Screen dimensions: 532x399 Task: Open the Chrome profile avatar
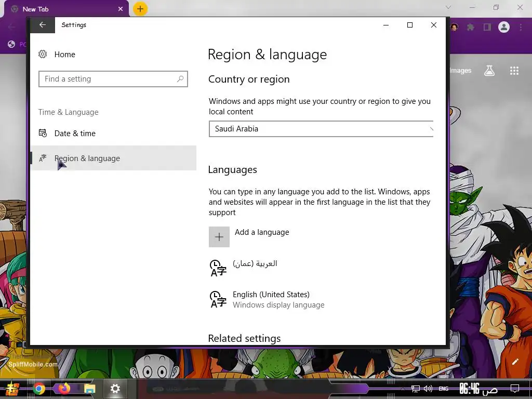[x=504, y=27]
